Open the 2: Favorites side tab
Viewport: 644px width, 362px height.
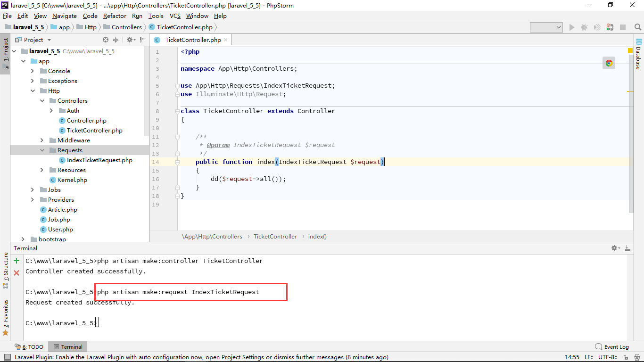click(x=5, y=317)
